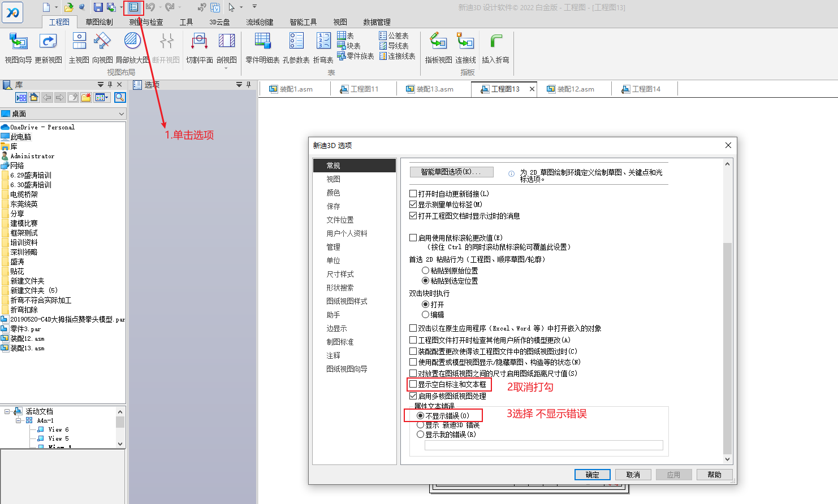The image size is (838, 504).
Task: Click the Connector line (连接线) tool
Action: pos(465,48)
